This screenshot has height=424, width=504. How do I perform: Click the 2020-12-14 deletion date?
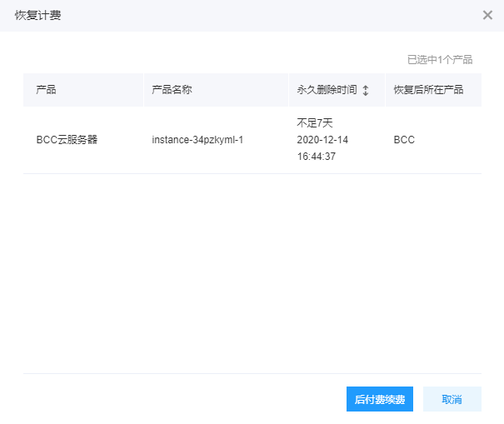click(322, 140)
